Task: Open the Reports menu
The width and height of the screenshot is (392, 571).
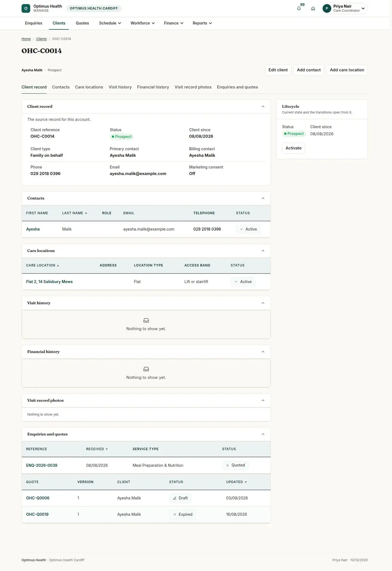Action: (x=202, y=23)
